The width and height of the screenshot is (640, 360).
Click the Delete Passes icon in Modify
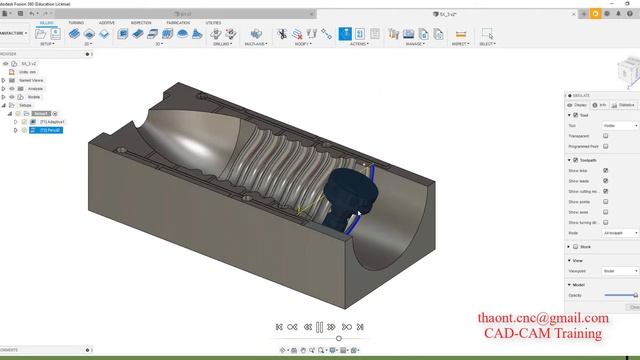[297, 34]
